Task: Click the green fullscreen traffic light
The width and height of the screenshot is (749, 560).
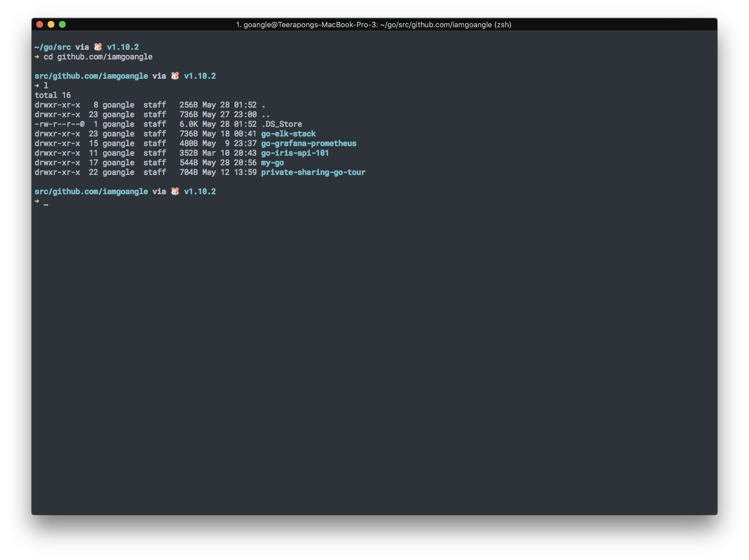Action: tap(62, 24)
